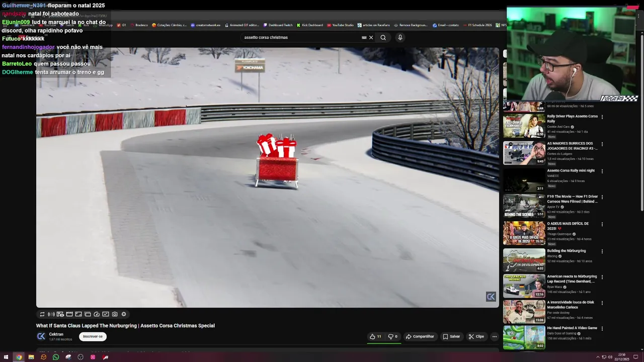Click the Clipe scissors button
The height and width of the screenshot is (362, 644).
pos(476,336)
